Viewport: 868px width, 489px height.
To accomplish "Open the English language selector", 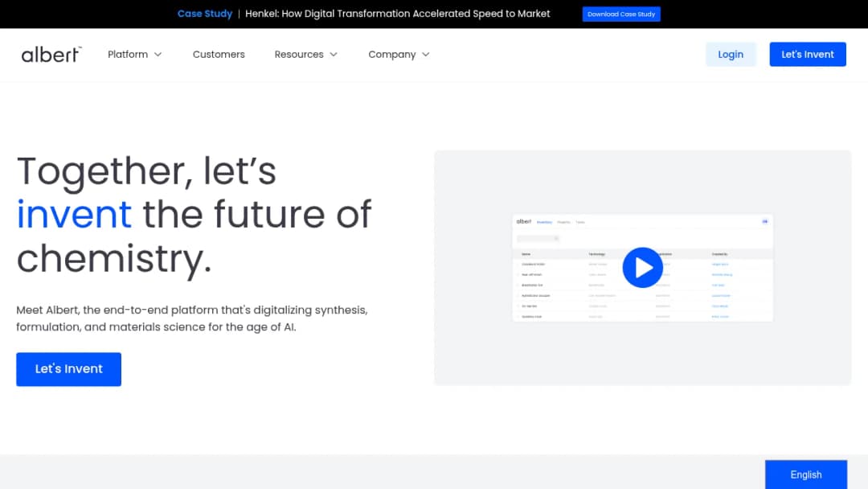I will click(806, 475).
